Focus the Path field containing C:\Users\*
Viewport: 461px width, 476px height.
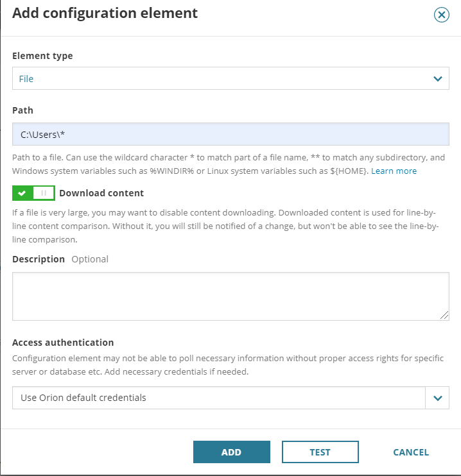230,135
